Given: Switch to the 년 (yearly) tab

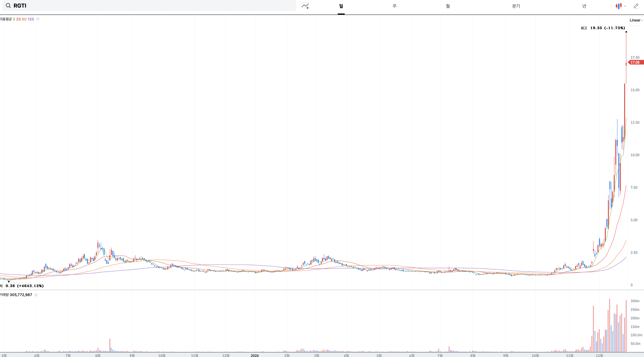Looking at the screenshot, I should [x=584, y=6].
